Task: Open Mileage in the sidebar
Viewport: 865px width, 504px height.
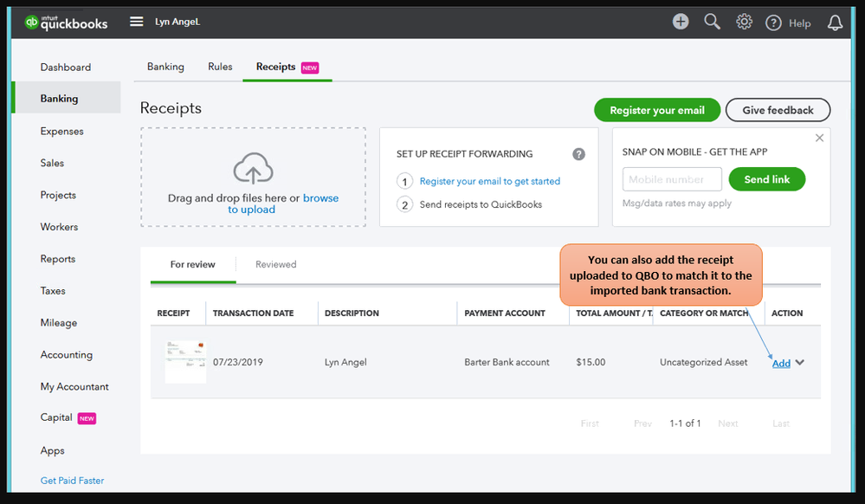Action: point(59,323)
